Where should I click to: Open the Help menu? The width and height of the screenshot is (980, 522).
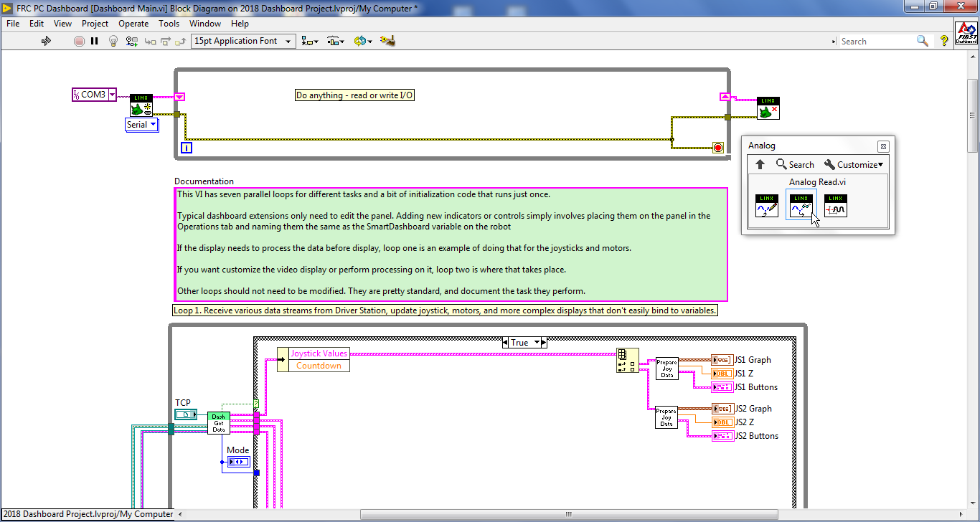click(x=240, y=23)
